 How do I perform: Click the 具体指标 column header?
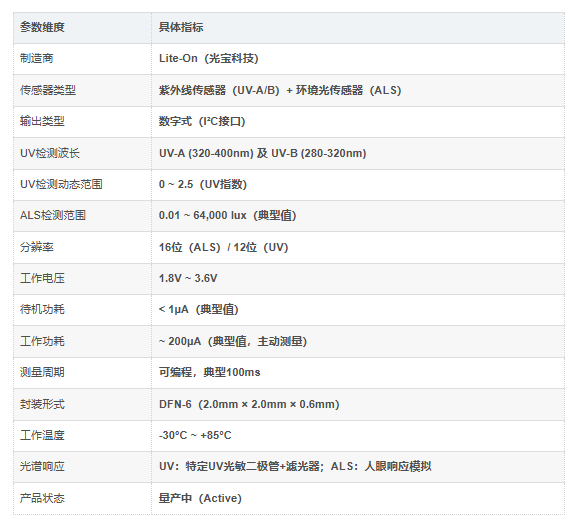tap(181, 27)
